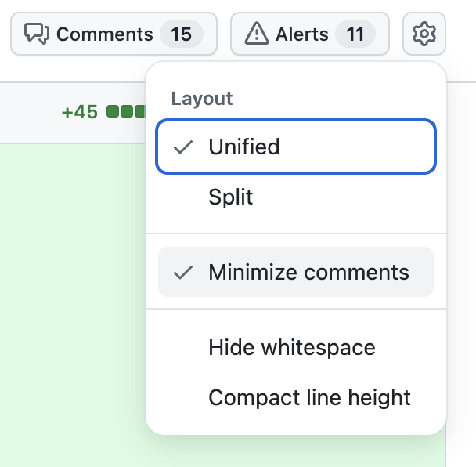
Task: Click the gray file header bar
Action: click(73, 112)
